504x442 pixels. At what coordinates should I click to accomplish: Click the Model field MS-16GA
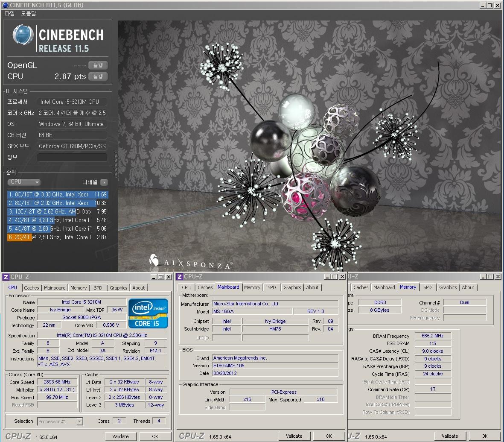(x=252, y=311)
